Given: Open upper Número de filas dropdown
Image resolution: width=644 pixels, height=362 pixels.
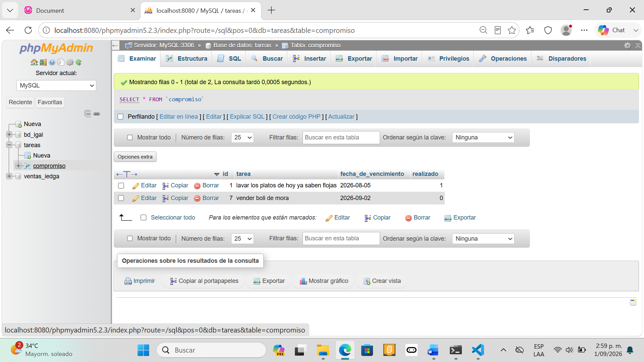Looking at the screenshot, I should coord(243,137).
